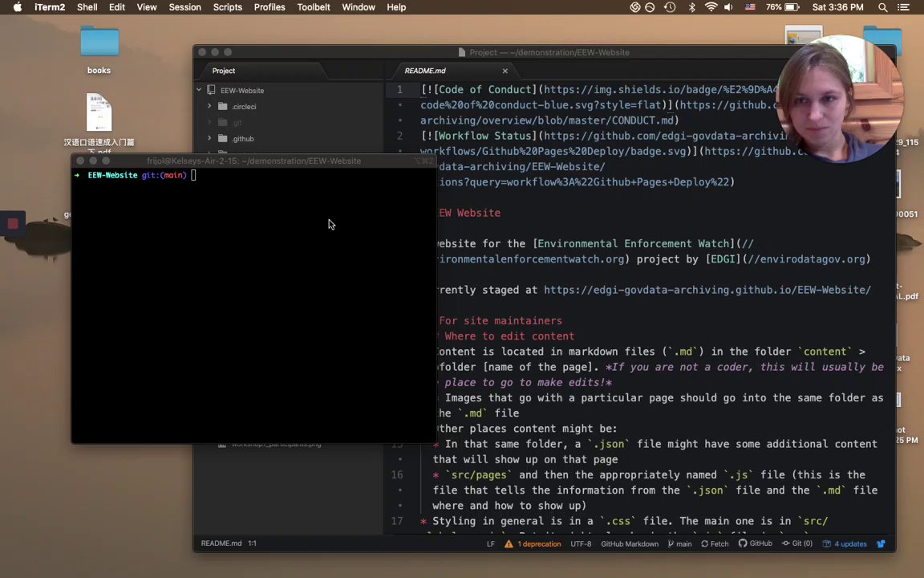Open the Edit menu in menu bar
The image size is (924, 578).
(x=116, y=7)
